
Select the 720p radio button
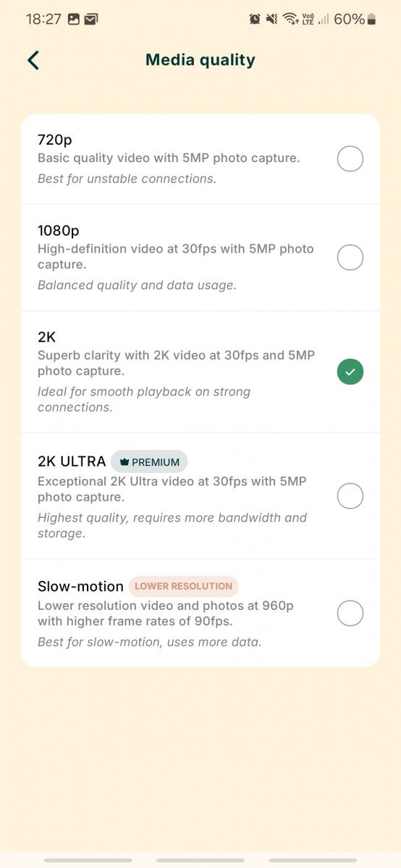click(x=350, y=158)
